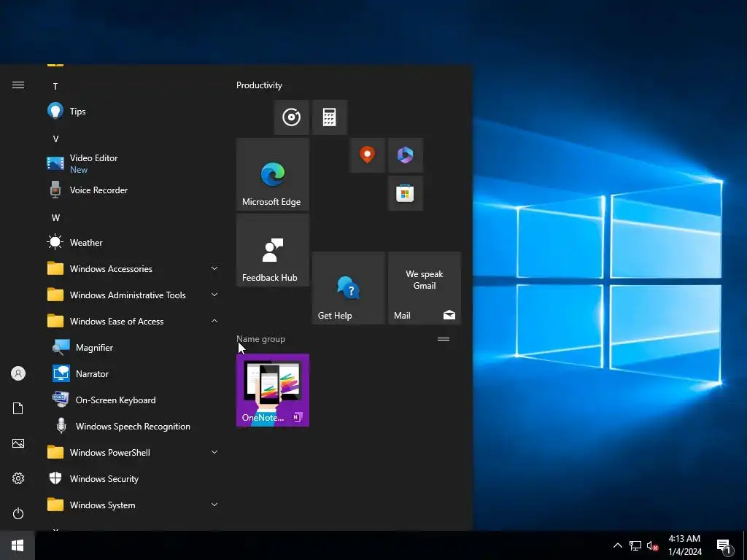Expand Windows Administrative Tools folder
The width and height of the screenshot is (747, 560).
(133, 295)
